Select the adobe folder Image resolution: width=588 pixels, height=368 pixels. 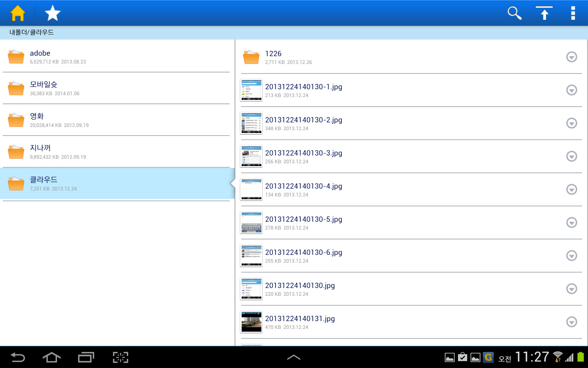(116, 57)
